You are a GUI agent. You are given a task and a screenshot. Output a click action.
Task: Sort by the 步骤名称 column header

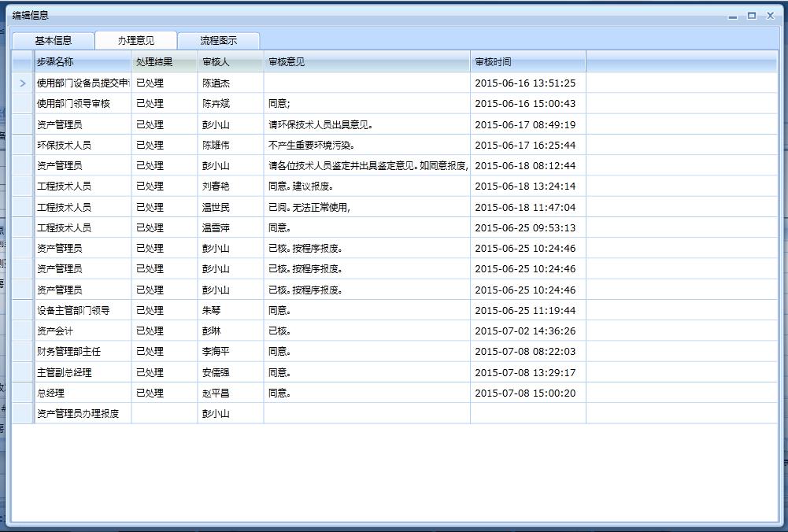pos(82,61)
